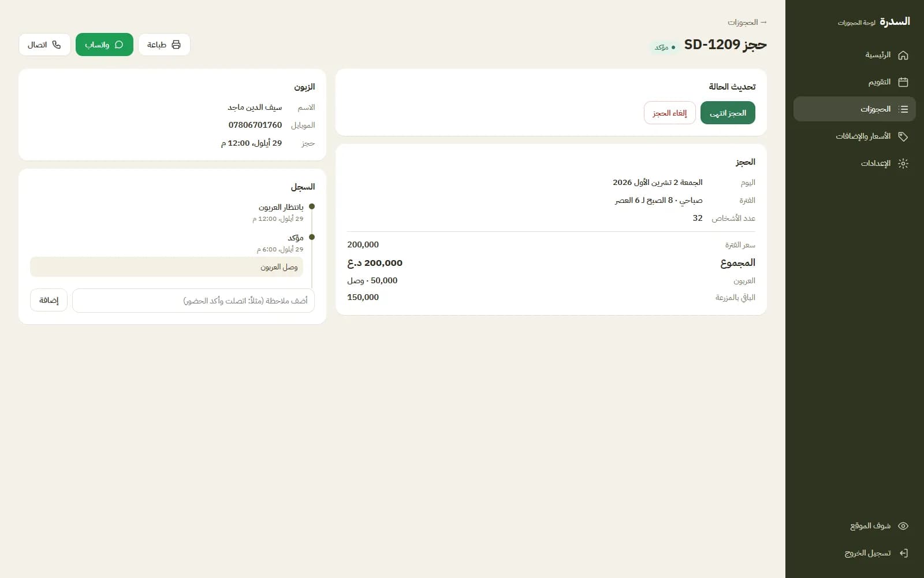Click the مؤكد entry in السجل log

(x=296, y=238)
